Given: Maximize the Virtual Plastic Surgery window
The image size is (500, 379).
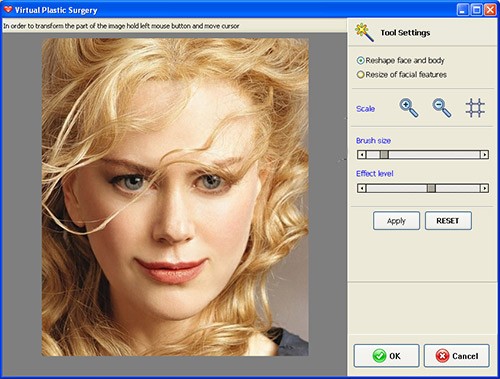Looking at the screenshot, I should (477, 10).
